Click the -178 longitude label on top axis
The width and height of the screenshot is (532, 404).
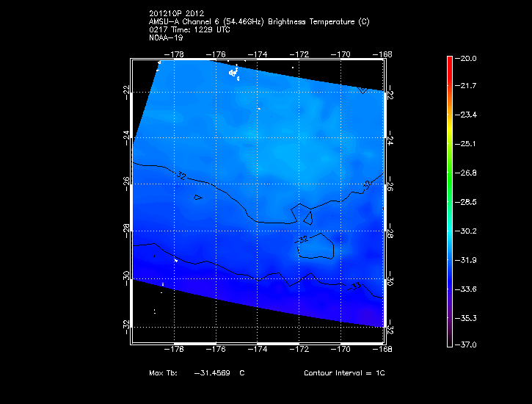tap(175, 54)
